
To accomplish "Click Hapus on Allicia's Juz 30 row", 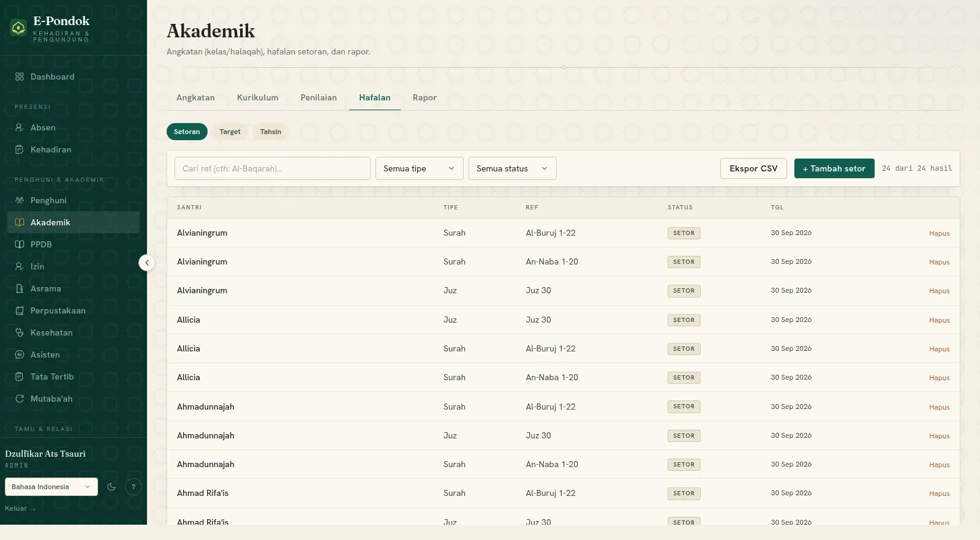I will [x=939, y=320].
